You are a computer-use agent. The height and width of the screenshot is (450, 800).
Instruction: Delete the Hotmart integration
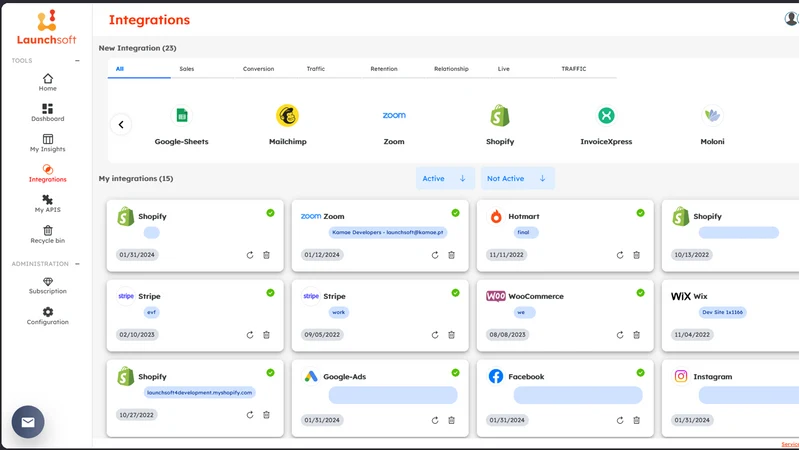tap(637, 255)
